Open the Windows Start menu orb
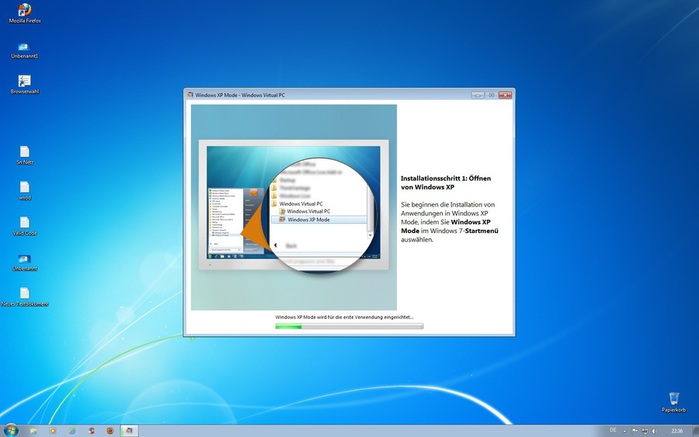 (x=11, y=430)
